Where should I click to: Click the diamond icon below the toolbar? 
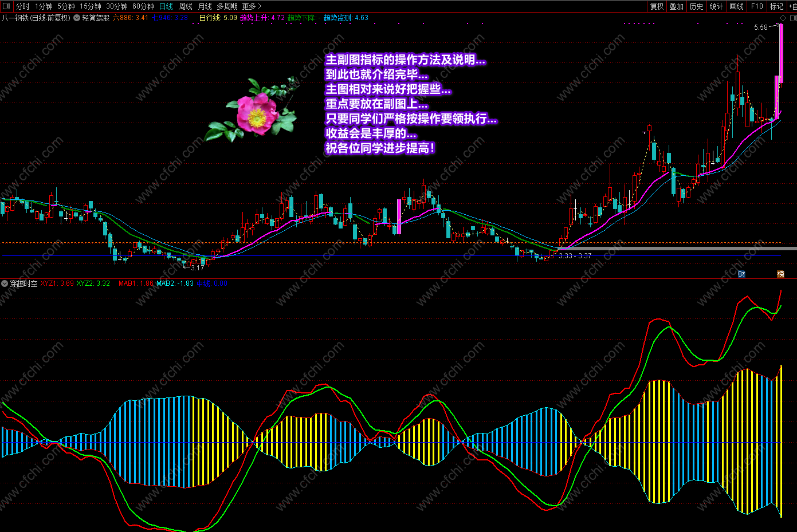coord(783,18)
